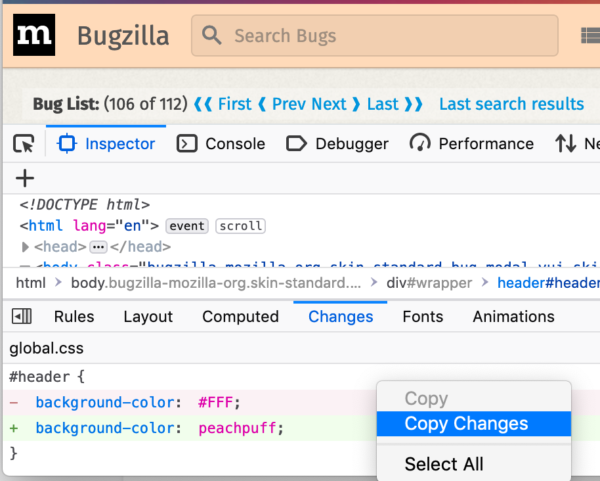Activate the element picker tool

click(x=24, y=144)
